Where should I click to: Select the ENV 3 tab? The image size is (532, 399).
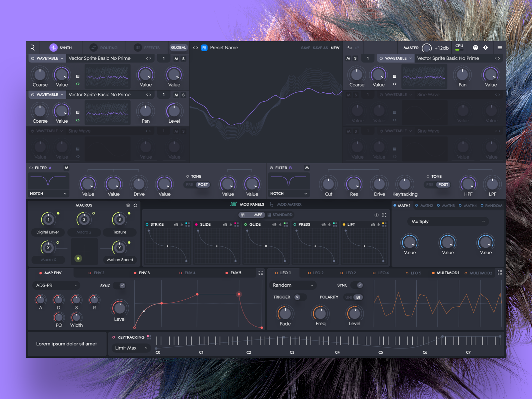point(142,273)
